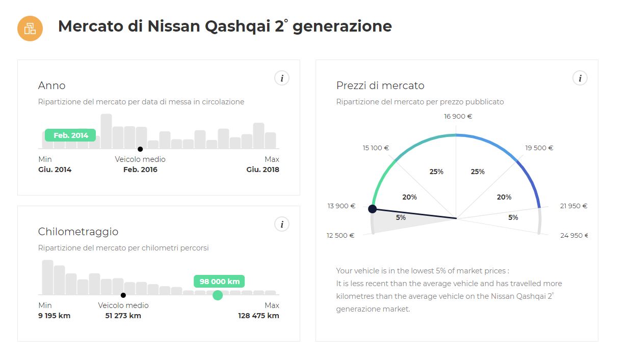Click the black Veicolo medio dot on year chart
The width and height of the screenshot is (631, 364).
click(x=140, y=149)
